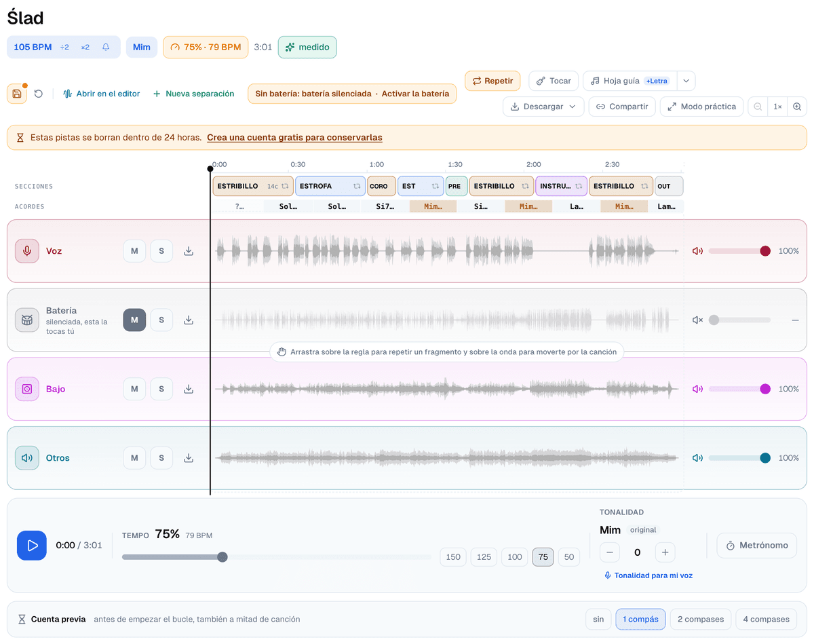Solo the Voz track
This screenshot has height=644, width=814.
click(x=161, y=251)
